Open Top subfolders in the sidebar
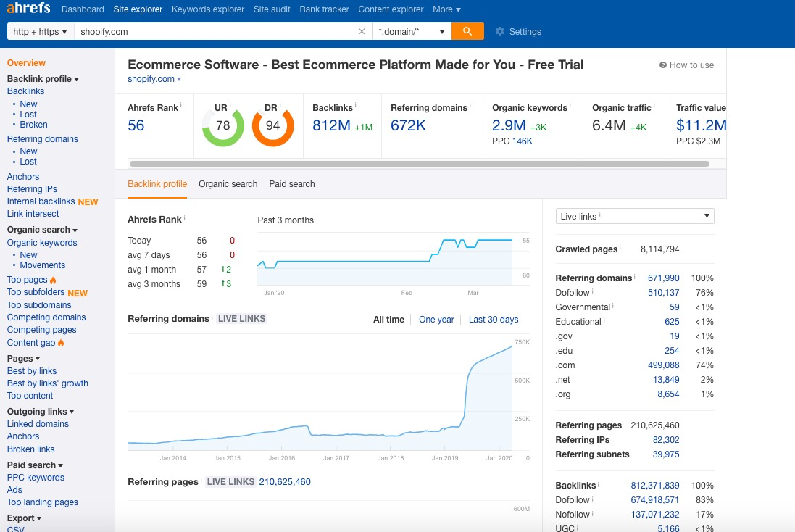Image resolution: width=795 pixels, height=532 pixels. 36,292
